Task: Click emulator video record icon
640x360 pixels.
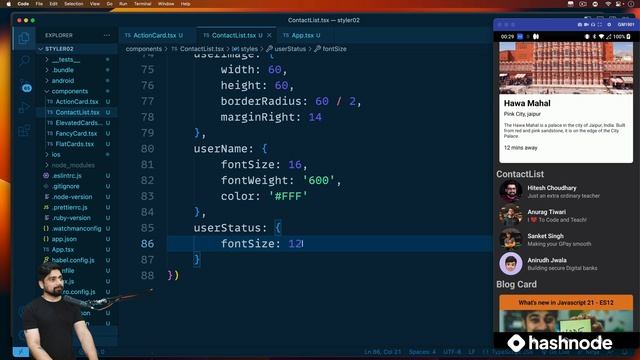Action: tap(587, 25)
